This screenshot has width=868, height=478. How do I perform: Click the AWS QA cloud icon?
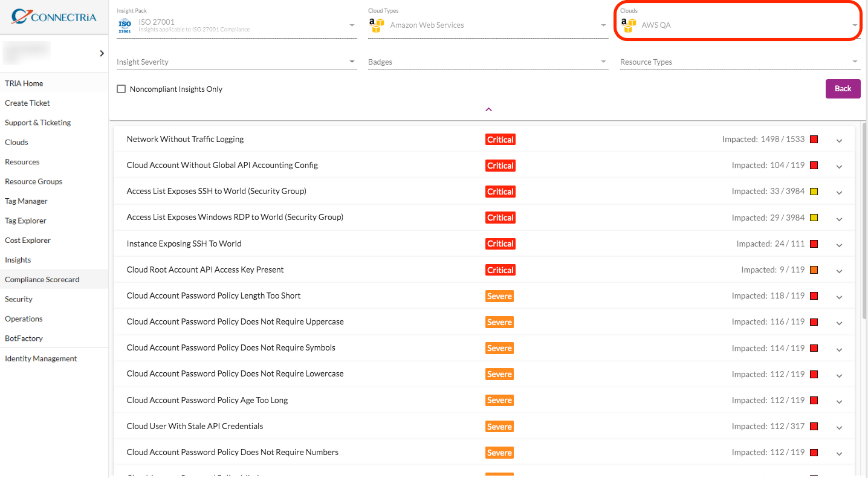(x=629, y=25)
